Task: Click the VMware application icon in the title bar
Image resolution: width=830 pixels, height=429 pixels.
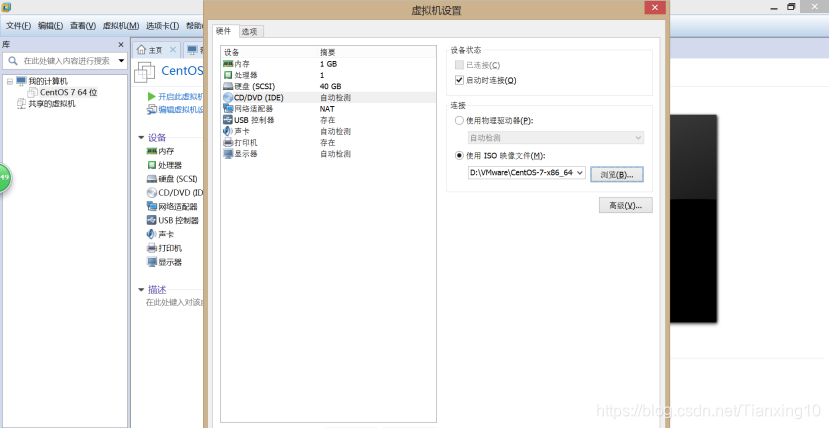Action: pos(6,7)
